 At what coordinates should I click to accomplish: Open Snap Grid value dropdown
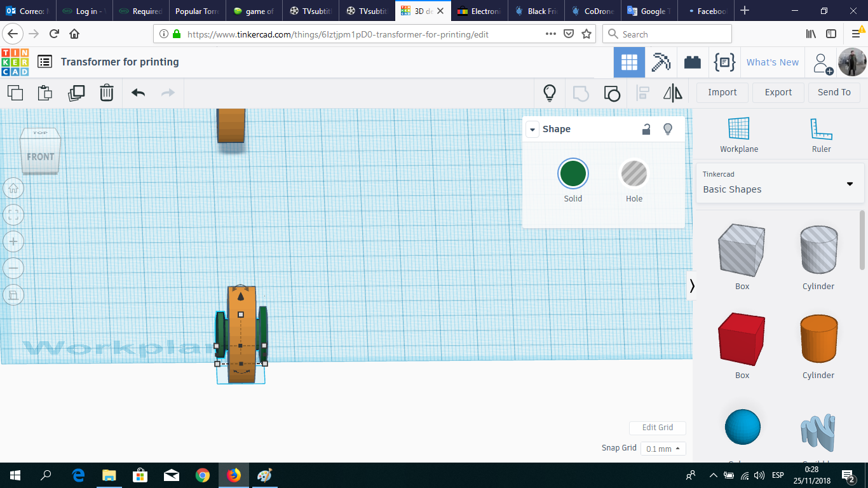tap(663, 449)
